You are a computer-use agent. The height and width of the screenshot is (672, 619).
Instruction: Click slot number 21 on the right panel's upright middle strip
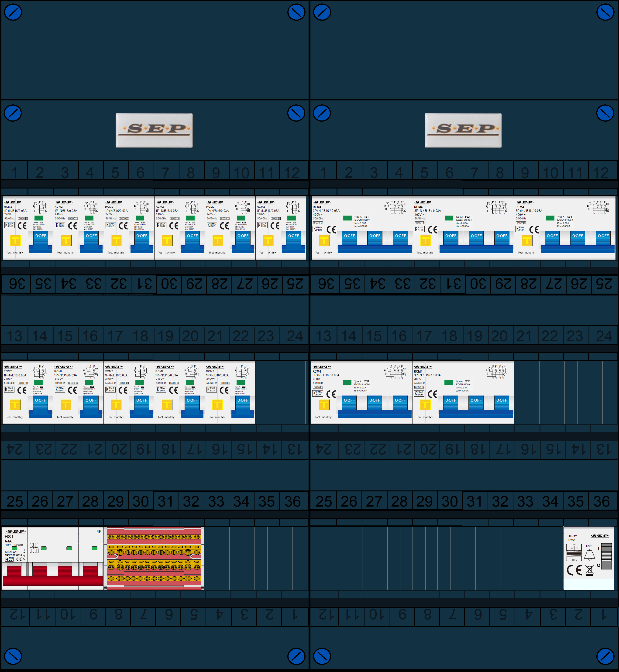tap(524, 336)
